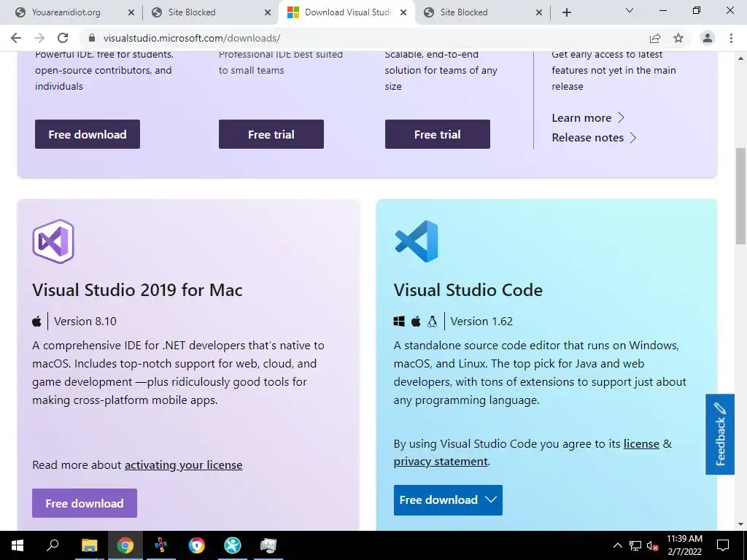This screenshot has height=560, width=747.
Task: Open File Explorer from taskbar
Action: 89,545
